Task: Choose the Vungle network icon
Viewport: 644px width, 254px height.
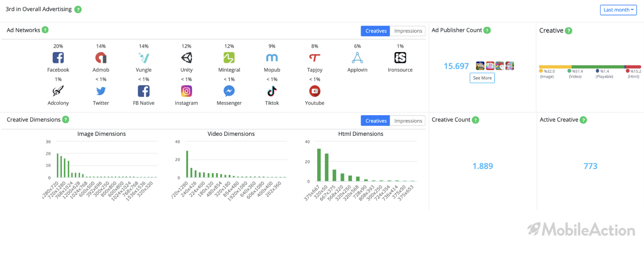Action: click(144, 58)
